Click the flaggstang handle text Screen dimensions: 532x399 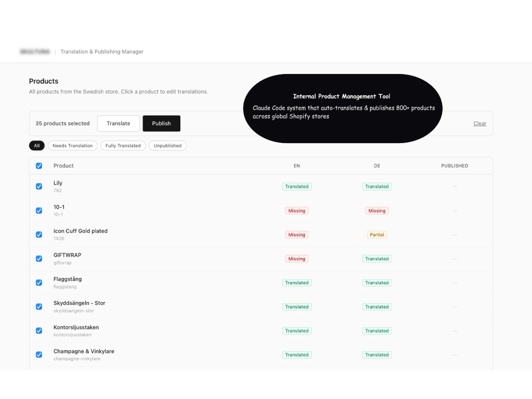pos(65,287)
